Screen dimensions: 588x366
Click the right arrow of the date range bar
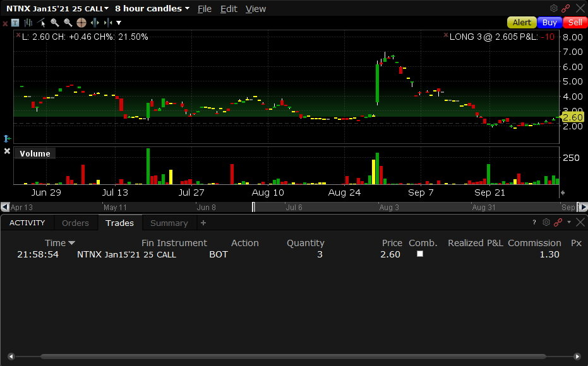[x=584, y=207]
